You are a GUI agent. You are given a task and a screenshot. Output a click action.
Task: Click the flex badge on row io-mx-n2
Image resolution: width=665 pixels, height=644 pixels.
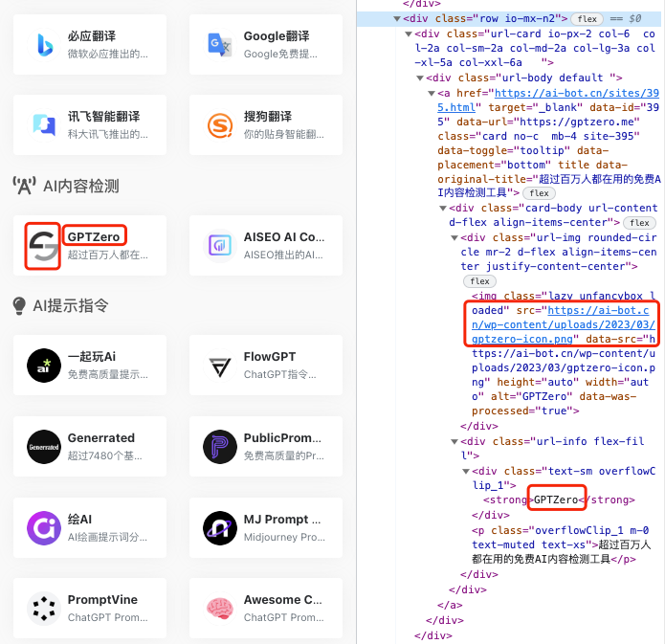(587, 19)
